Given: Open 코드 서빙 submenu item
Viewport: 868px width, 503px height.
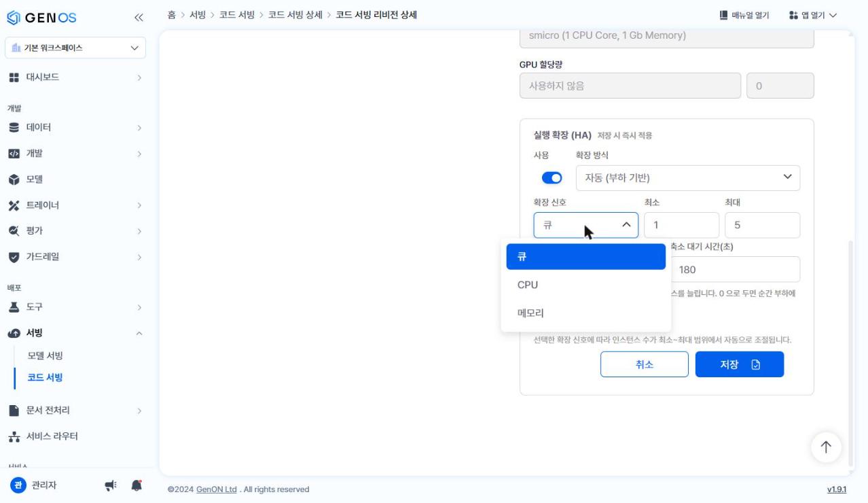Looking at the screenshot, I should 45,377.
